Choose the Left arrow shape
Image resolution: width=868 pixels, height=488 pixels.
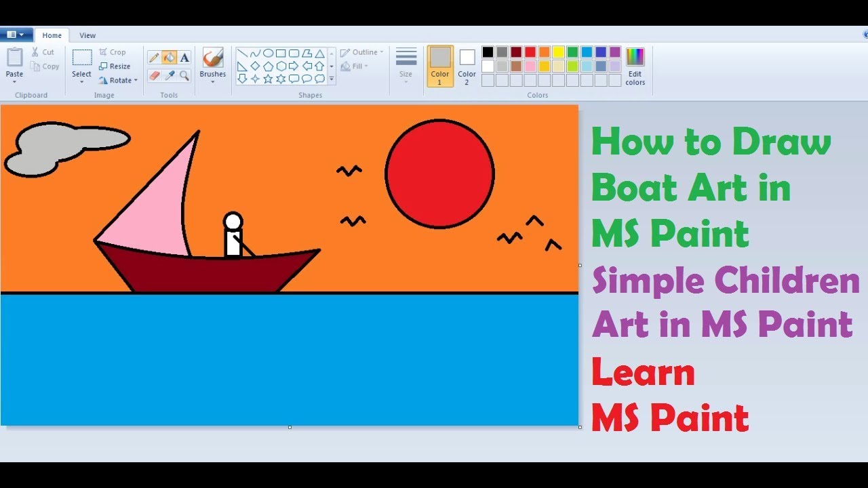(x=307, y=66)
